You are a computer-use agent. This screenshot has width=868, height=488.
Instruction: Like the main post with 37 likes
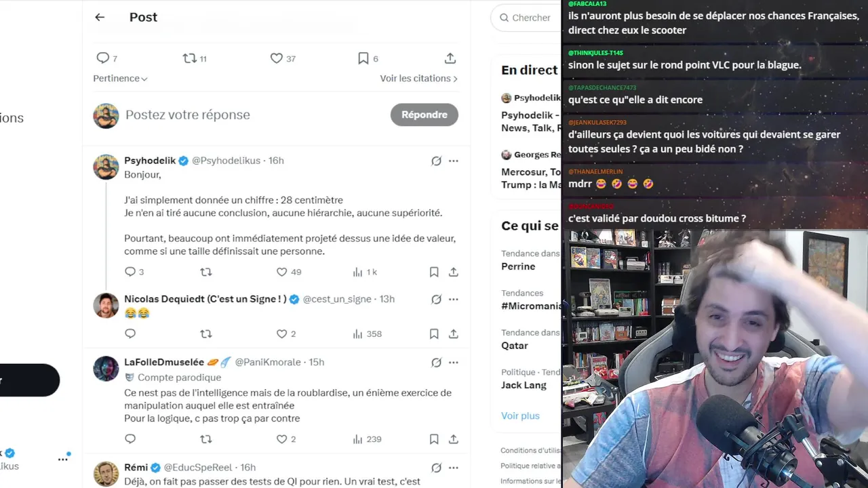tap(276, 58)
